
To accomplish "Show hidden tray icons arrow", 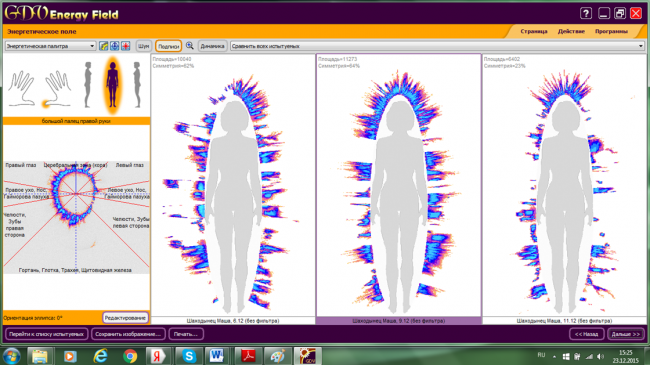I will click(x=554, y=356).
